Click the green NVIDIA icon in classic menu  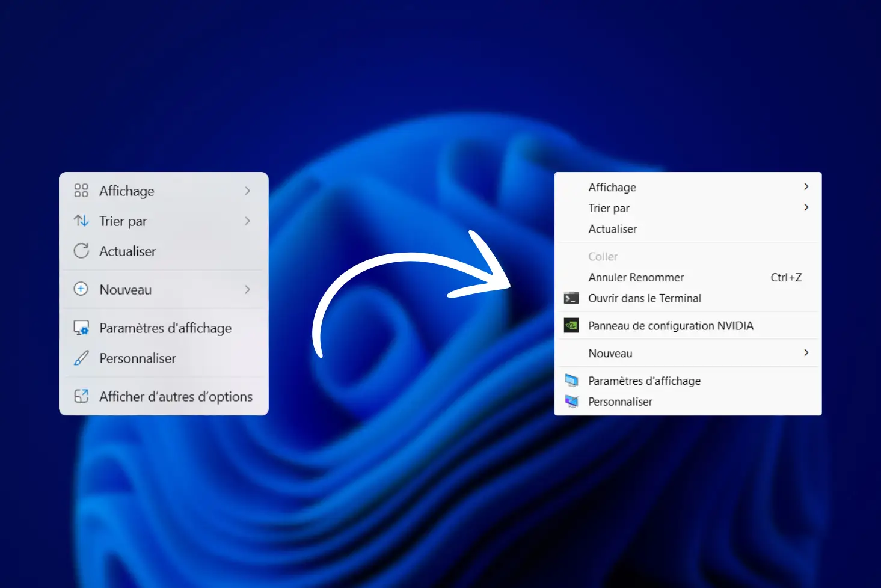coord(571,325)
